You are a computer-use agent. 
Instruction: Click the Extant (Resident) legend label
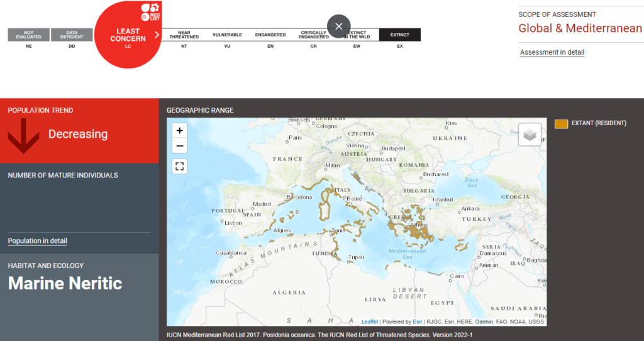(599, 123)
